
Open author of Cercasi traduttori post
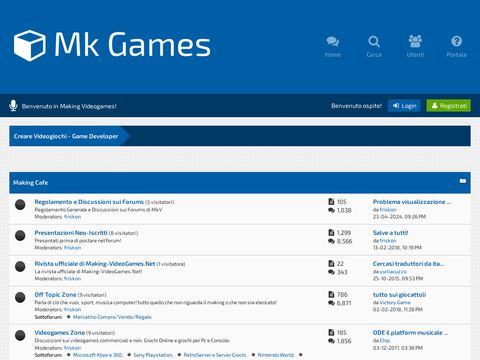point(393,272)
